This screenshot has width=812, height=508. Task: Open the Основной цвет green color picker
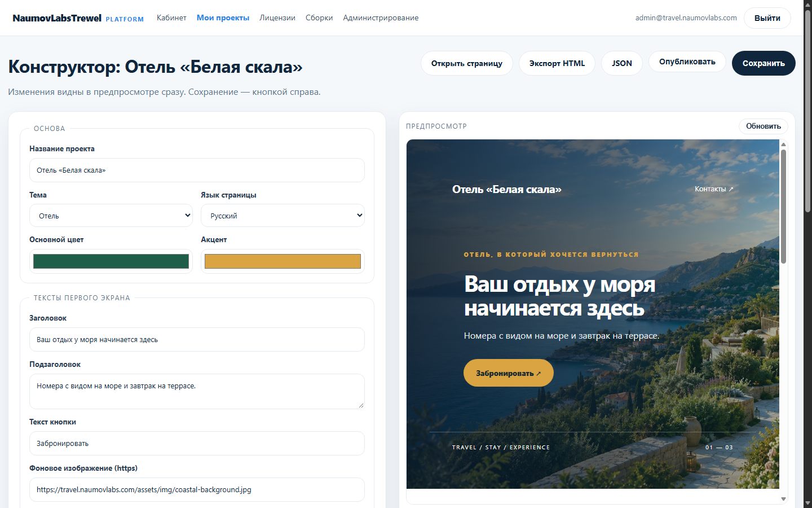(x=111, y=261)
